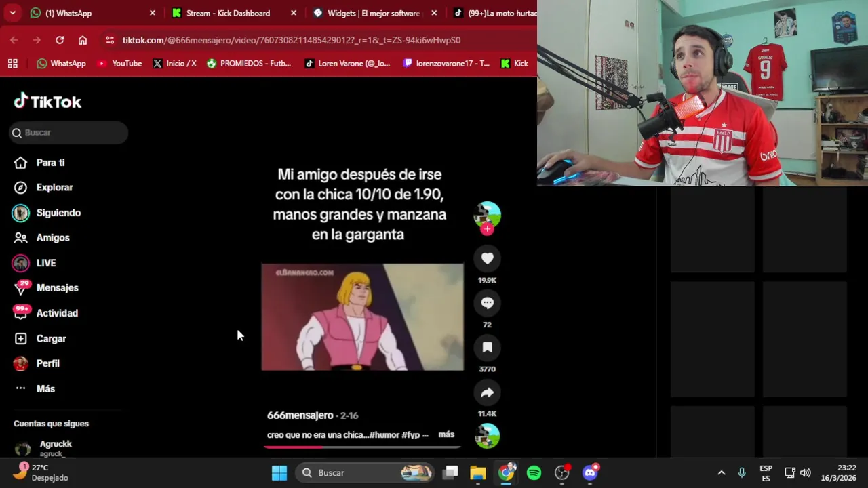Open lorenzovarone17 Twitch bookmark
The image size is (868, 488).
(446, 63)
